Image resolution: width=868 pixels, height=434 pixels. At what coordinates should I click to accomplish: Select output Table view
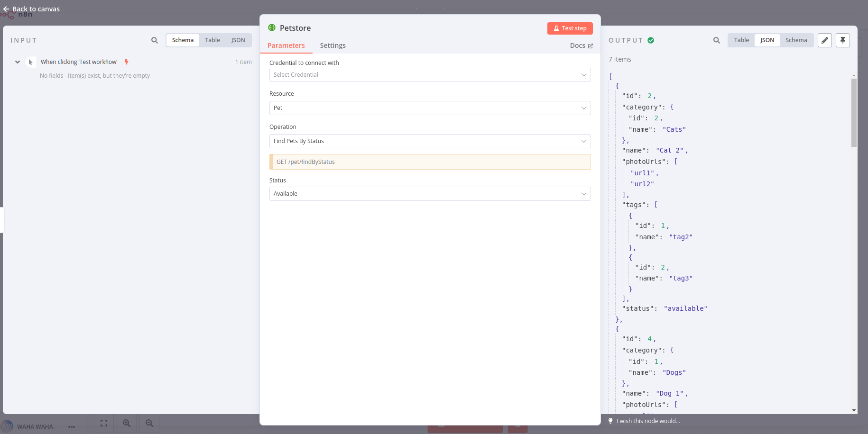741,40
